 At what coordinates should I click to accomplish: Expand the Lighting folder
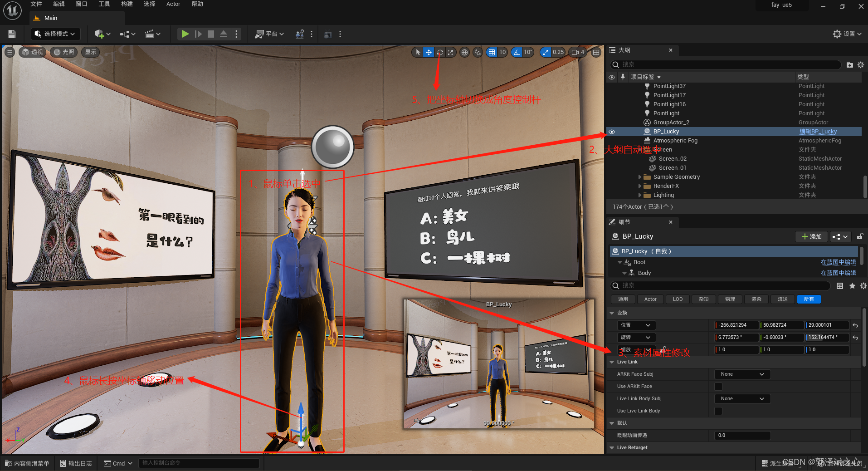coord(640,195)
